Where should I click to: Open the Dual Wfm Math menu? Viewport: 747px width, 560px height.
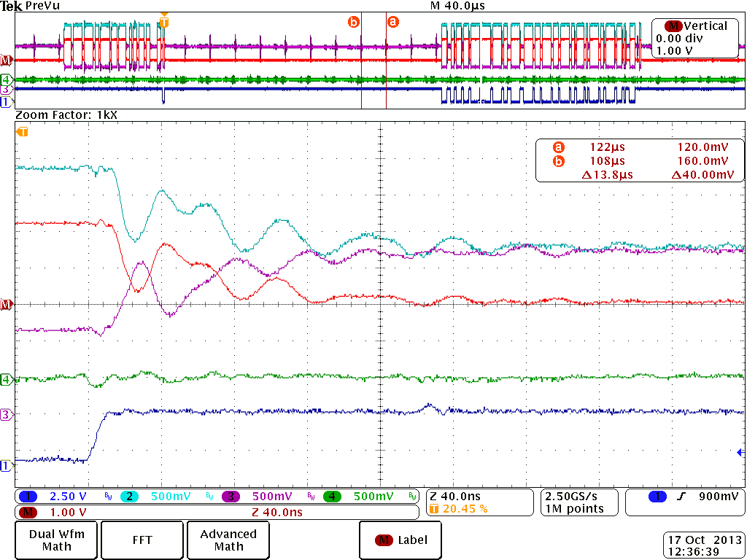(55, 540)
